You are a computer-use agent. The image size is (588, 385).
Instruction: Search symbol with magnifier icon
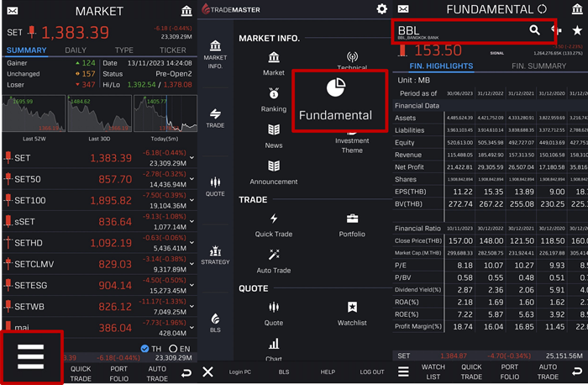[535, 29]
